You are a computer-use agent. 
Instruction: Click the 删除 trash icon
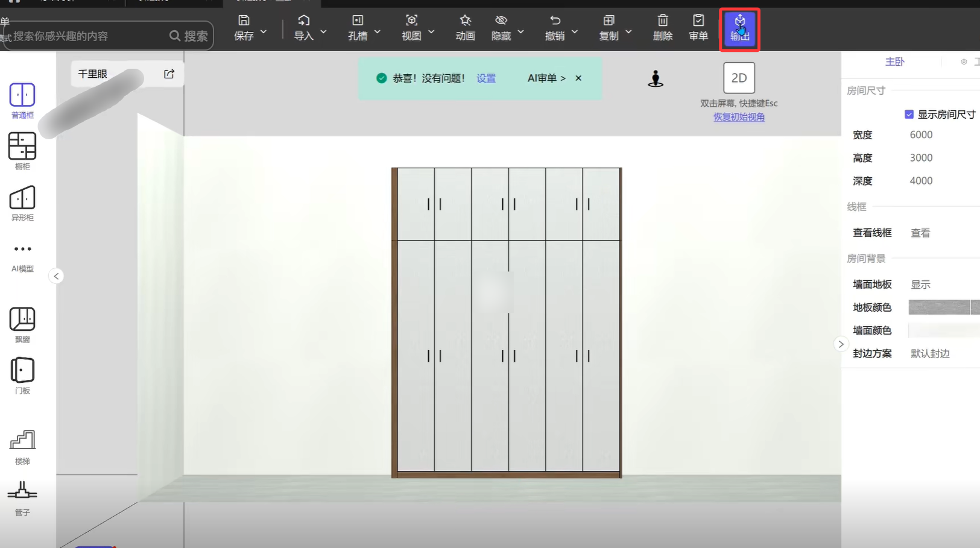(663, 20)
